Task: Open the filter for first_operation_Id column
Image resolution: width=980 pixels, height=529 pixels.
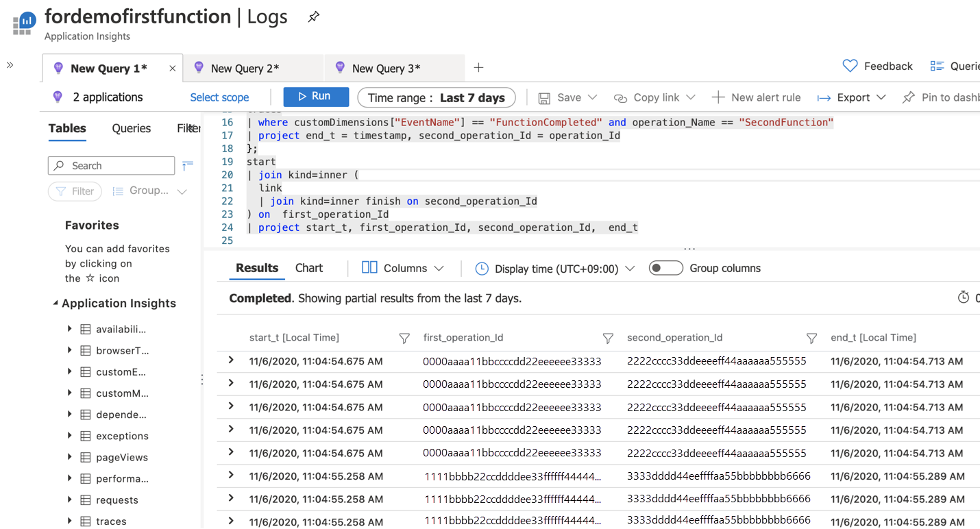Action: [608, 338]
